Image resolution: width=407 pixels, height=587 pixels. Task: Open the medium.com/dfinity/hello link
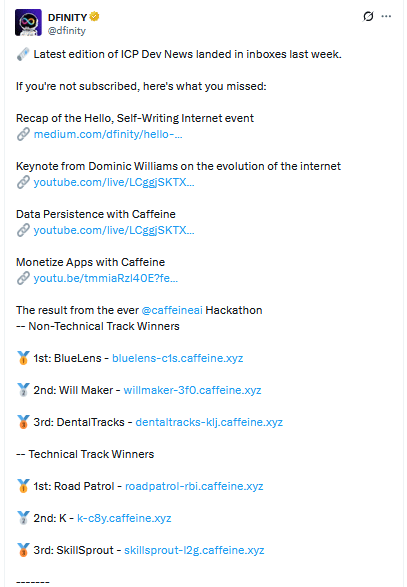108,134
